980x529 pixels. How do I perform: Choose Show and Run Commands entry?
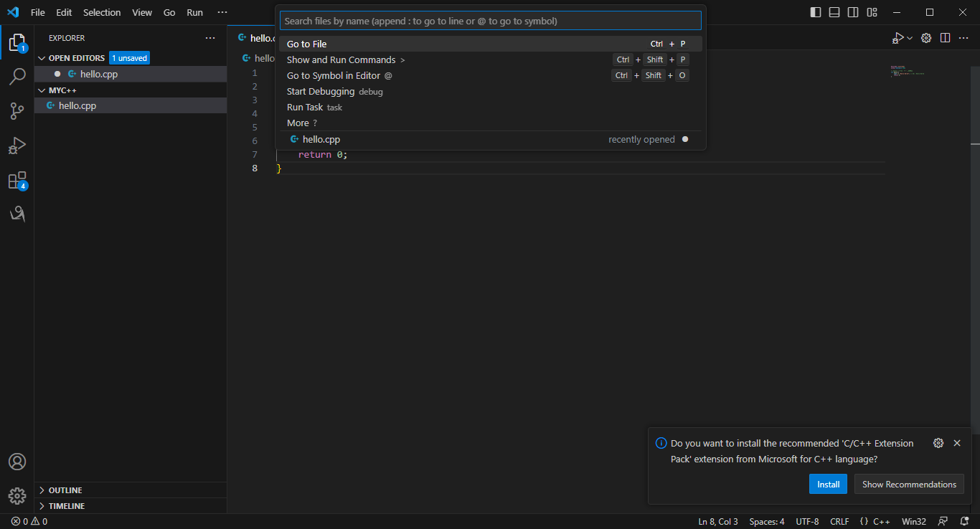pos(341,59)
